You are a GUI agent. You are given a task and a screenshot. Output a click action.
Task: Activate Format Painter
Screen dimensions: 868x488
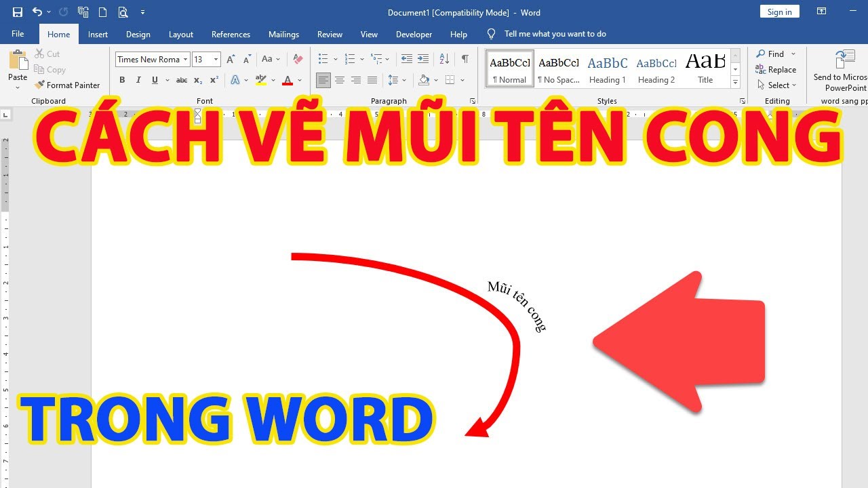coord(68,85)
